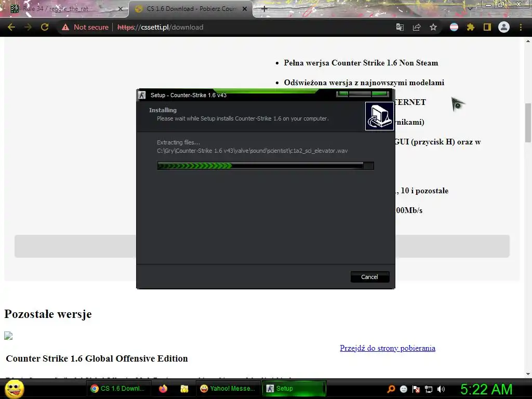The image size is (532, 399).
Task: Click the broken image under Pozostałe wersje
Action: coord(8,336)
